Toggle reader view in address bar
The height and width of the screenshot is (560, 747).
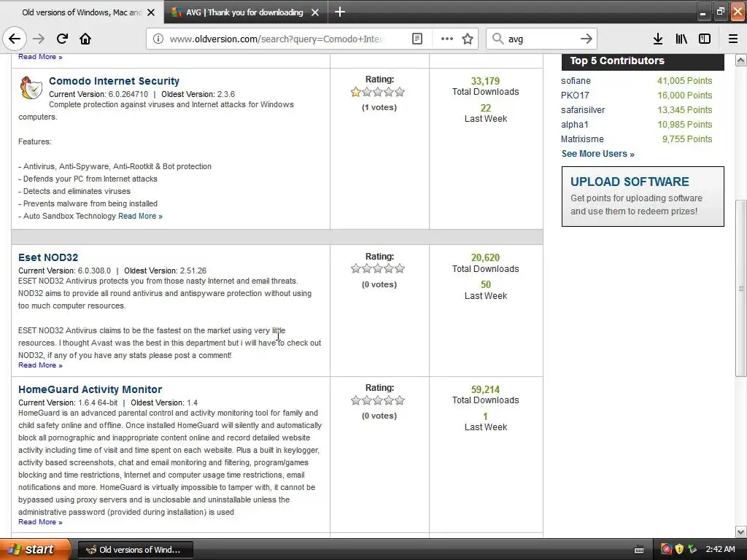pos(417,39)
